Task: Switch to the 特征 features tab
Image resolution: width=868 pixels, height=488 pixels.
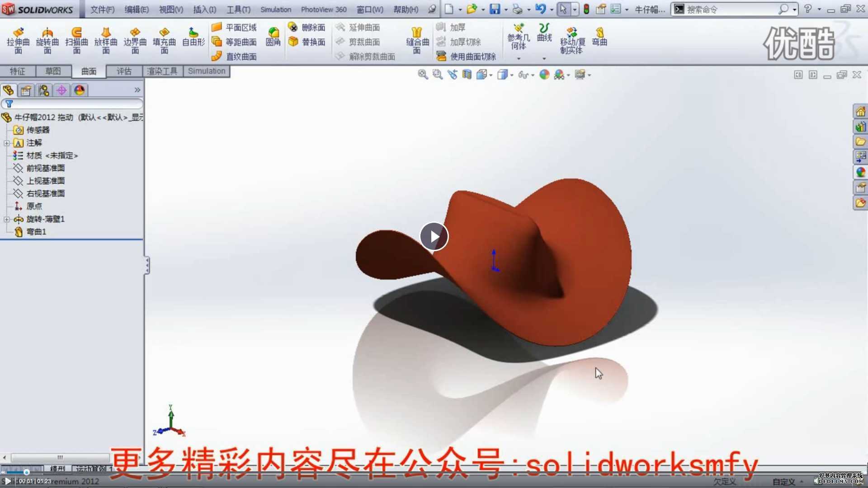Action: 18,71
